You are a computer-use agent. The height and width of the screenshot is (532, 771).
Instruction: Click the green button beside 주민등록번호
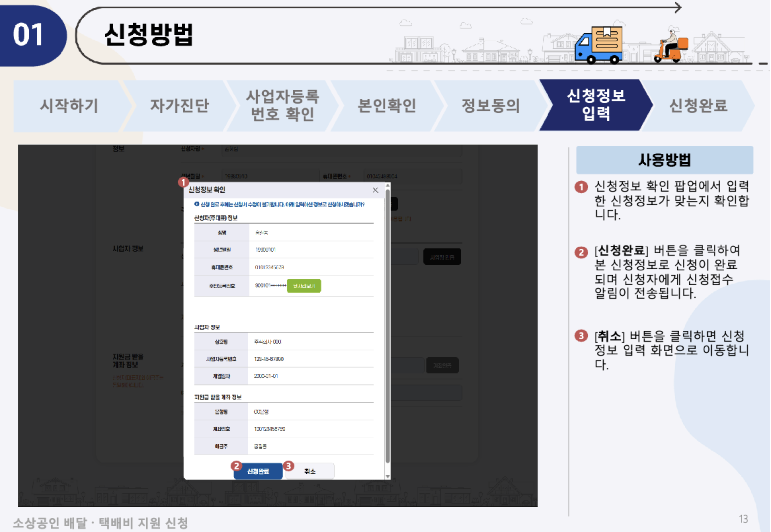(x=304, y=286)
